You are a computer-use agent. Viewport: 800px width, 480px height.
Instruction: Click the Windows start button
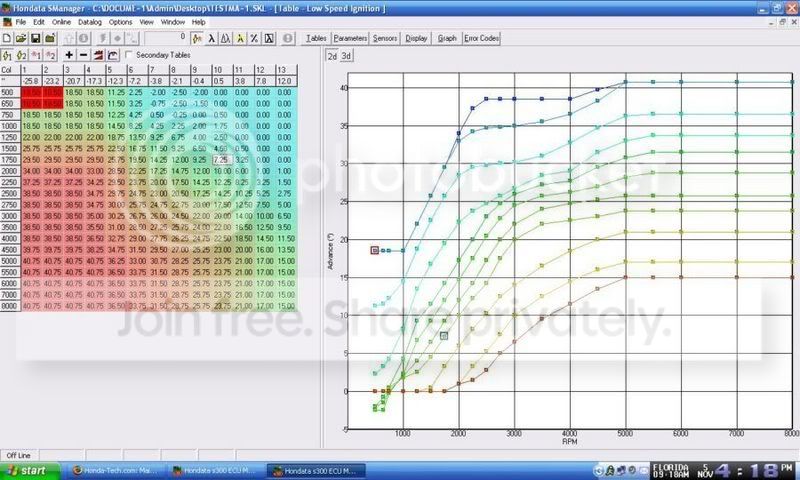30,469
